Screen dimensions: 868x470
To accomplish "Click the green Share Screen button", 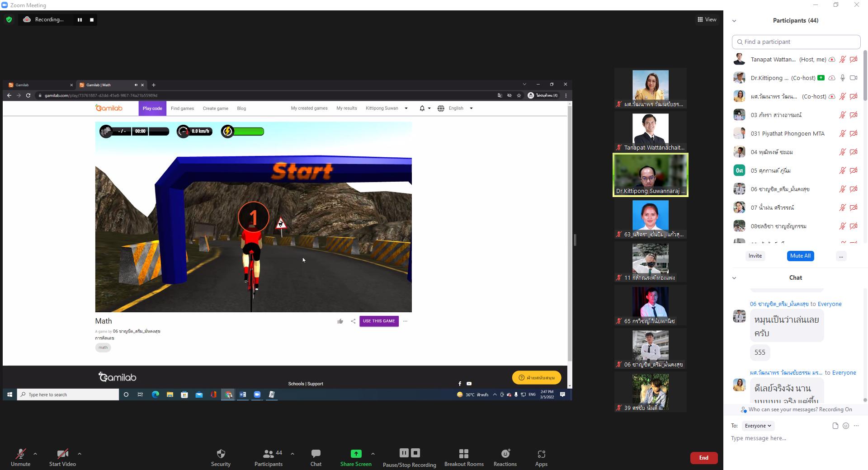I will pyautogui.click(x=356, y=457).
